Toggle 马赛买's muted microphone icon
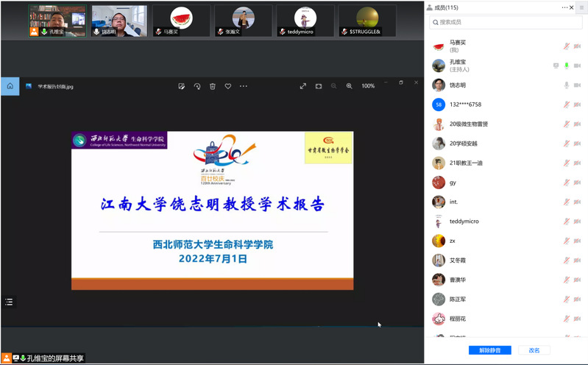Screen dimensions: 588x365 (567, 46)
